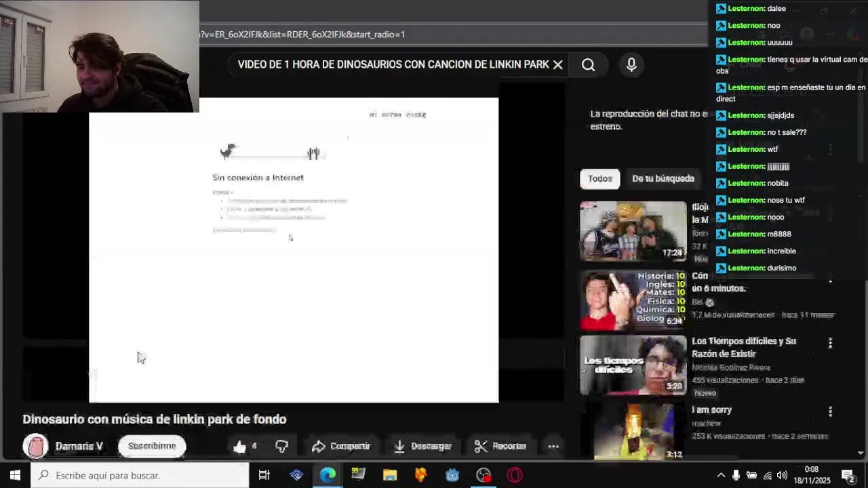
Task: Open the Godot icon on taskbar
Action: tap(452, 475)
